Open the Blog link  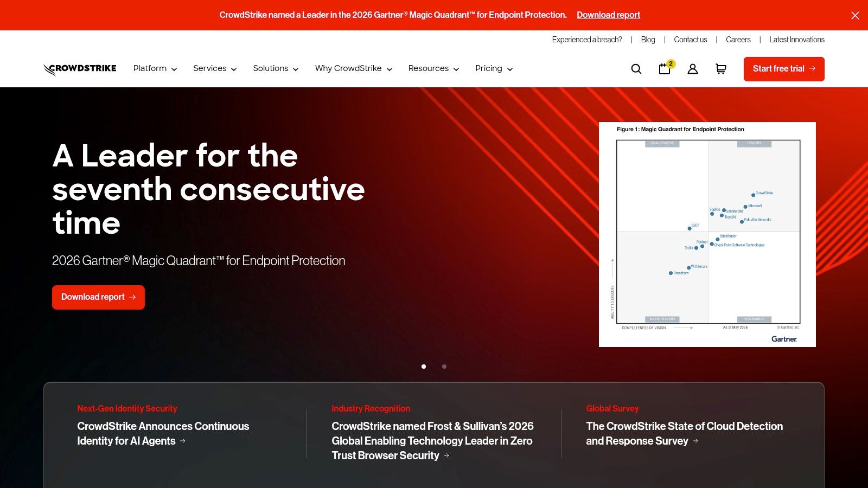[x=648, y=40]
